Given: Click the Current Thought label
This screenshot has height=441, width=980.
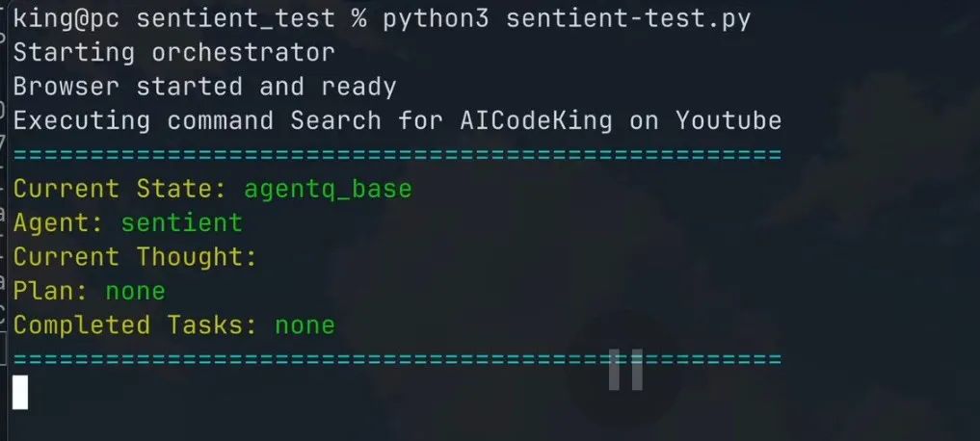Looking at the screenshot, I should [135, 257].
